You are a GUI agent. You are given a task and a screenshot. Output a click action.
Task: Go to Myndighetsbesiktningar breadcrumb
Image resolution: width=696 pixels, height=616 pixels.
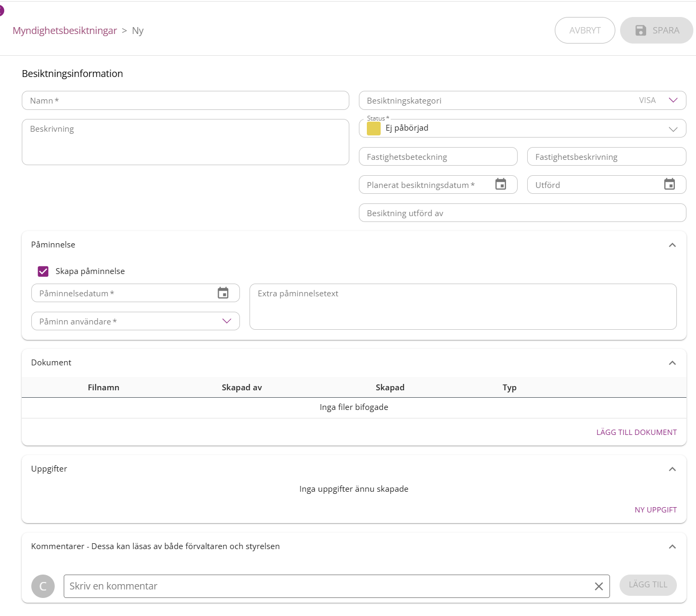[65, 31]
